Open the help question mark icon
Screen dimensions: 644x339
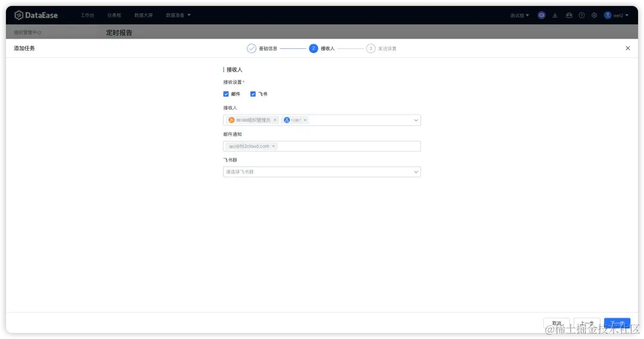[581, 15]
